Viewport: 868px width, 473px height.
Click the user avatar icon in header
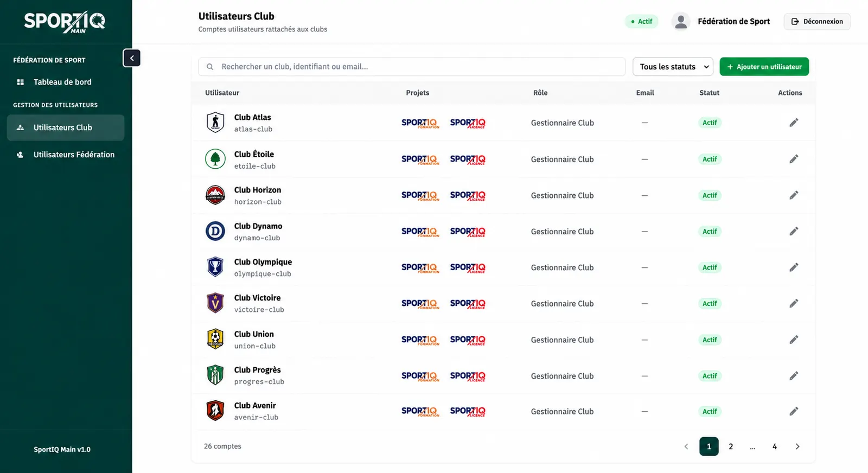pos(680,21)
